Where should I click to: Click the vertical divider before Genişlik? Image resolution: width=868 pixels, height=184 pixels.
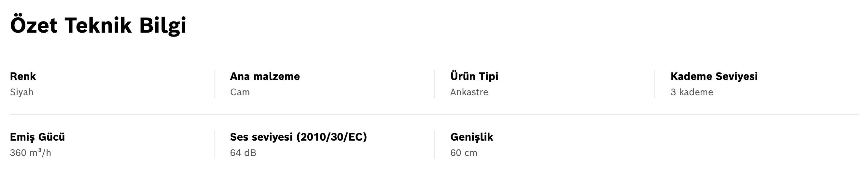(434, 145)
